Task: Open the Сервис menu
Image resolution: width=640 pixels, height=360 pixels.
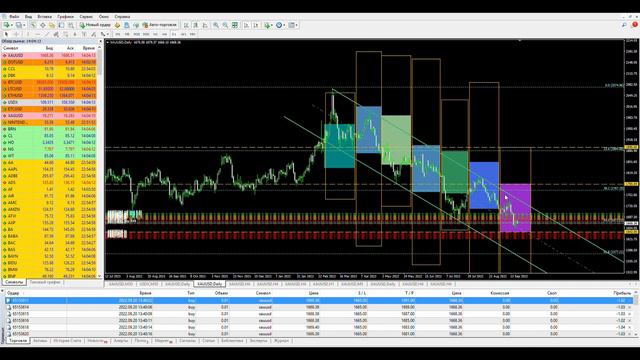Action: (86, 17)
